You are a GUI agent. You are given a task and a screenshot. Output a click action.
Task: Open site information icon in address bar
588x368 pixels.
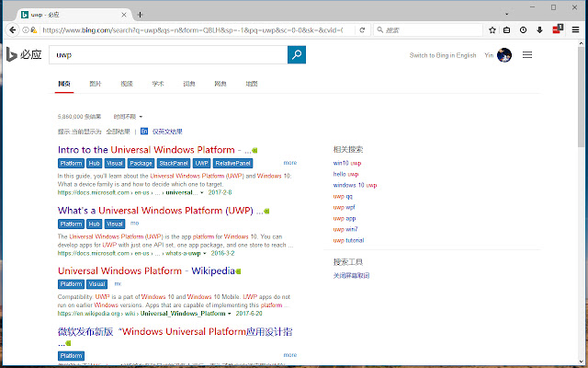tap(26, 30)
